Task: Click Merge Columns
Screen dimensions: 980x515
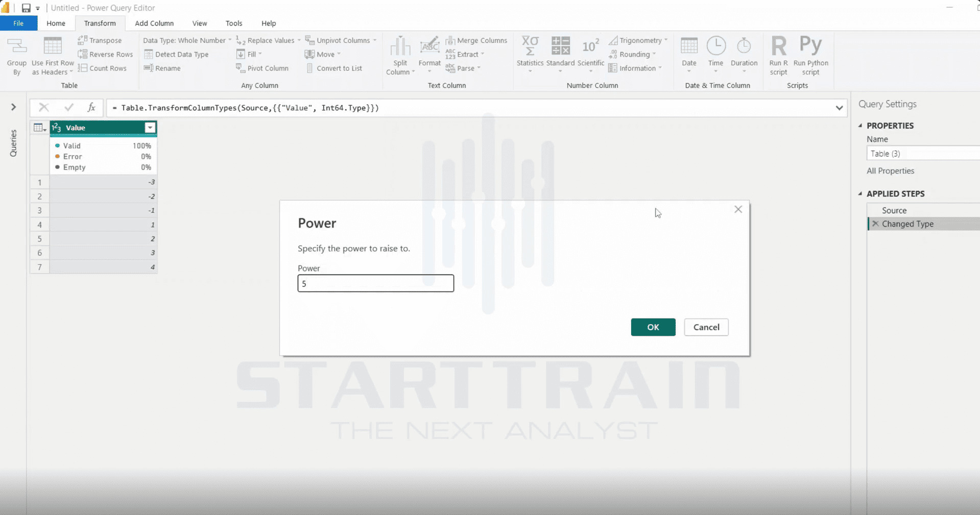Action: [x=476, y=40]
